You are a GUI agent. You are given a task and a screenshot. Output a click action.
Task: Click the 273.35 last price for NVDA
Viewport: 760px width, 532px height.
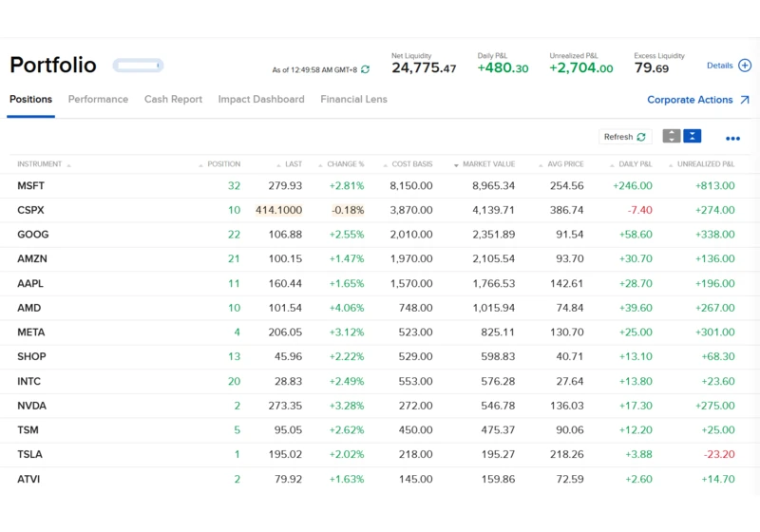point(285,406)
